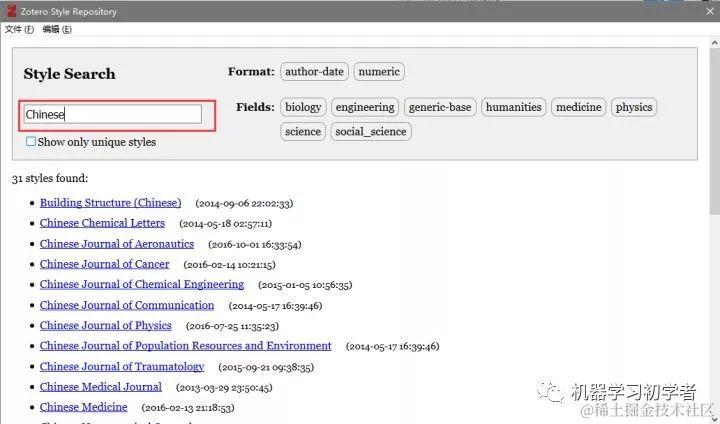Click the style search input containing Chinese
Viewport: 720px width, 424px height.
112,114
